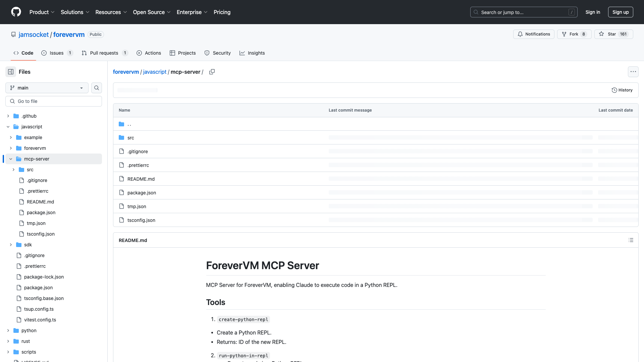Image resolution: width=644 pixels, height=362 pixels.
Task: Open README outline list icon
Action: pyautogui.click(x=631, y=240)
